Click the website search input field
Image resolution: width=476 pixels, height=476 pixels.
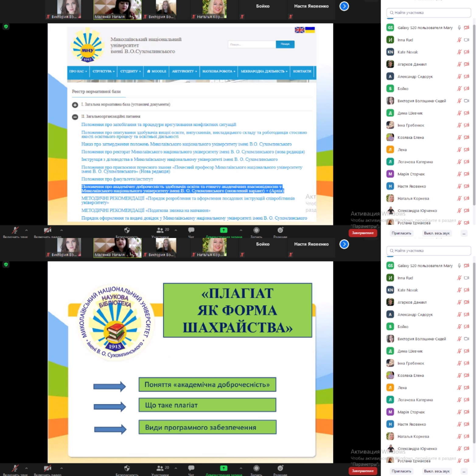252,44
